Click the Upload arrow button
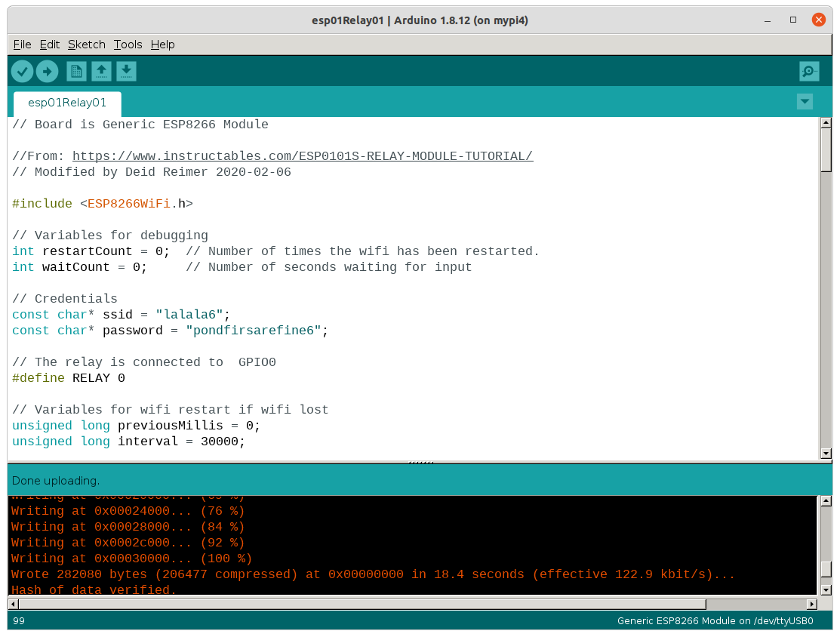This screenshot has width=840, height=637. pos(47,71)
